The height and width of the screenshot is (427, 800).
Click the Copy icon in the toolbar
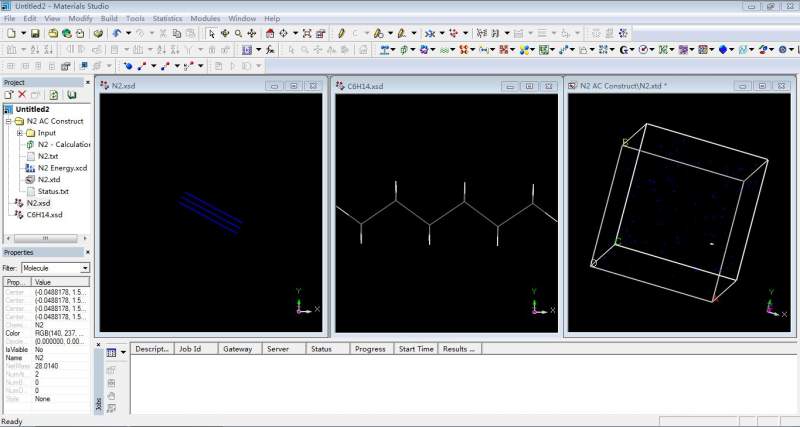point(176,33)
